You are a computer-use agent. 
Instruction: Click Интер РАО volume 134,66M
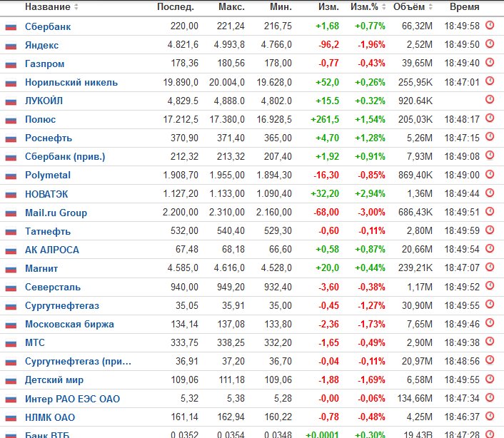(x=415, y=399)
